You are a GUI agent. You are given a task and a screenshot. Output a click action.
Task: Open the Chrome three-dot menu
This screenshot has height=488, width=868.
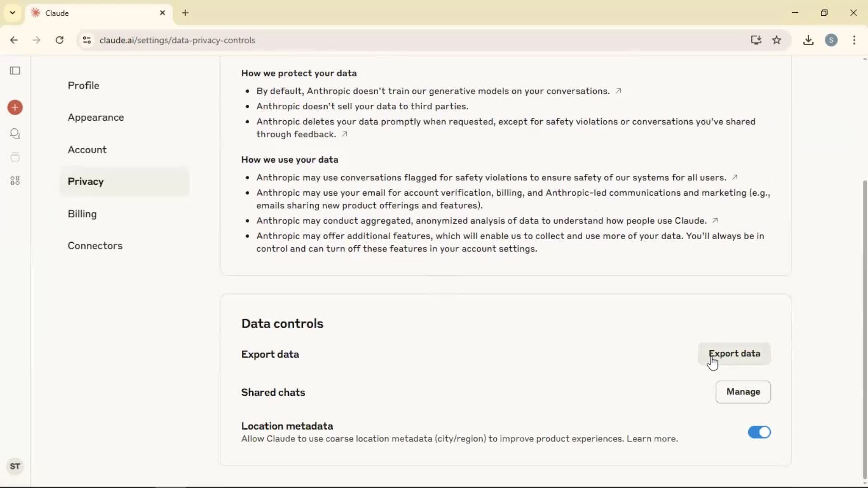pyautogui.click(x=854, y=40)
